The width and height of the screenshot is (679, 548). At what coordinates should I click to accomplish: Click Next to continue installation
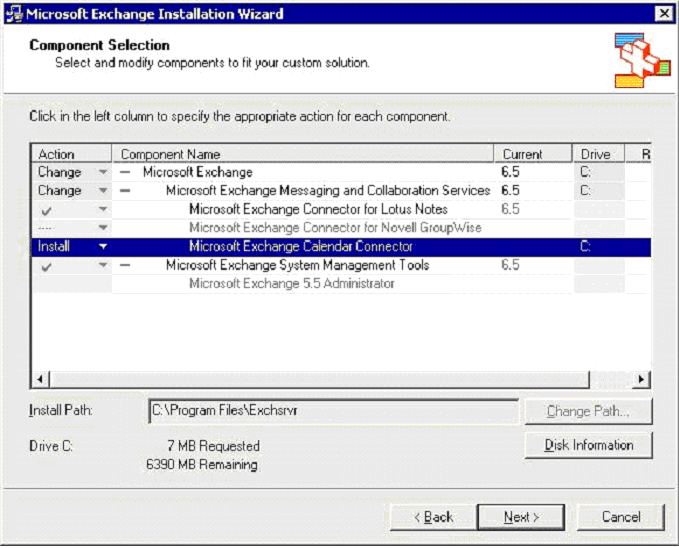pyautogui.click(x=521, y=517)
